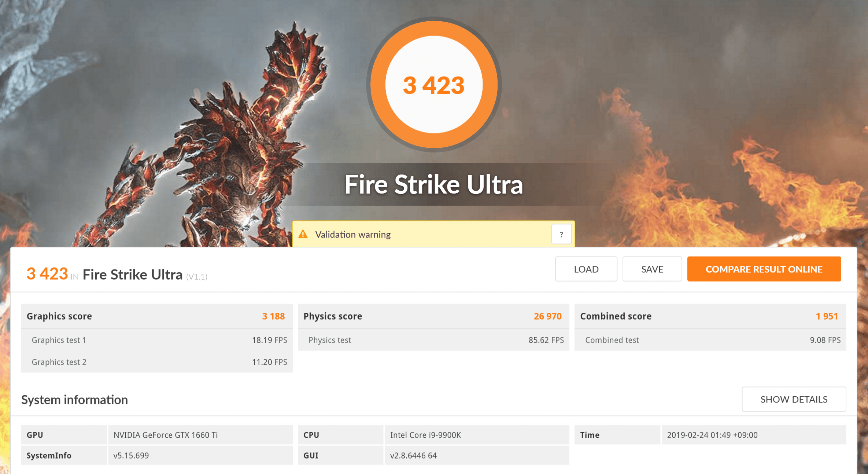Screen dimensions: 868x474
Task: Click Physics test result 85.62 FPS
Action: pos(546,340)
